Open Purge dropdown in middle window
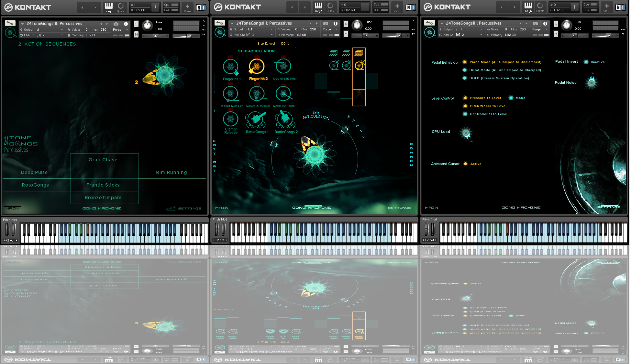This screenshot has height=364, width=631. (x=330, y=29)
